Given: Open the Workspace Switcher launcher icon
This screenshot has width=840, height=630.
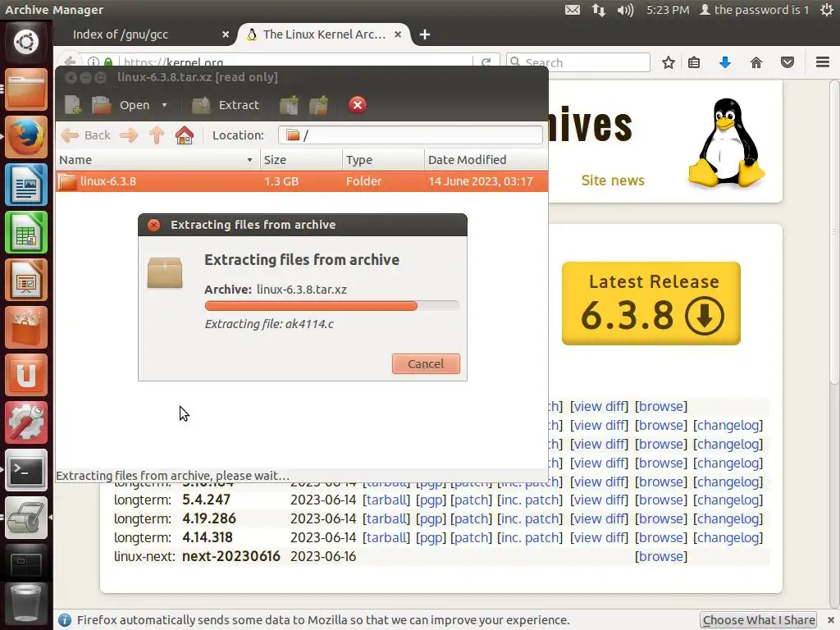Looking at the screenshot, I should pos(25,564).
